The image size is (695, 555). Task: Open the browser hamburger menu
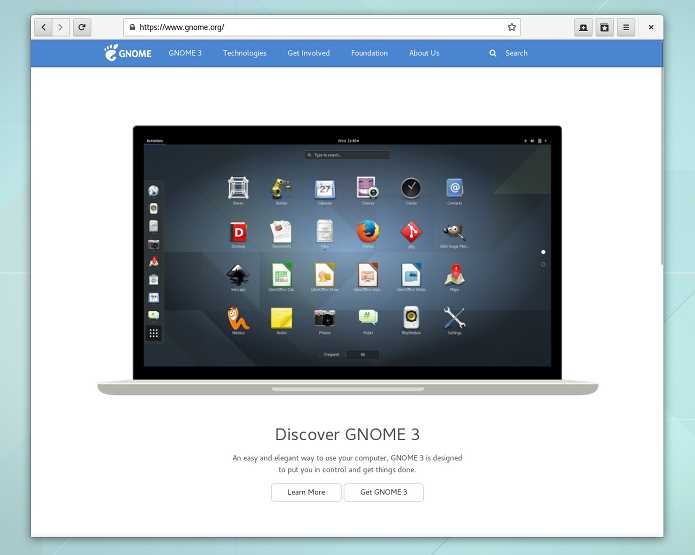[626, 27]
